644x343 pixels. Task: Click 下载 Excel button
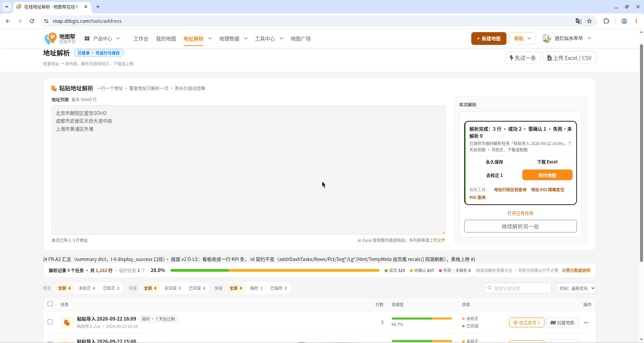(547, 162)
